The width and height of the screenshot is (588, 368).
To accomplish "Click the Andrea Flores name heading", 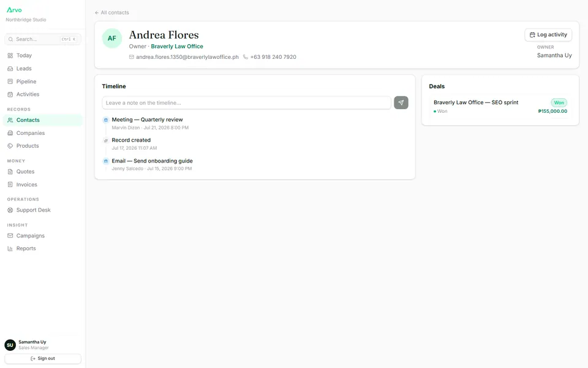I will (164, 35).
